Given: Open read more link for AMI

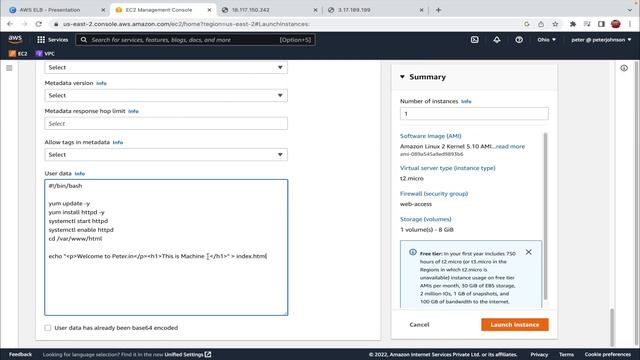Looking at the screenshot, I should (x=510, y=146).
